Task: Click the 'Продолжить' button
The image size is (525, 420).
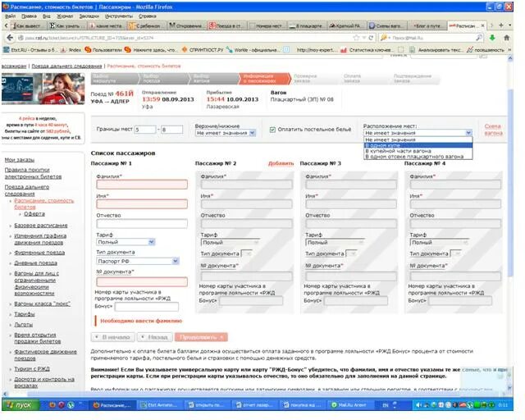Action: tap(201, 337)
